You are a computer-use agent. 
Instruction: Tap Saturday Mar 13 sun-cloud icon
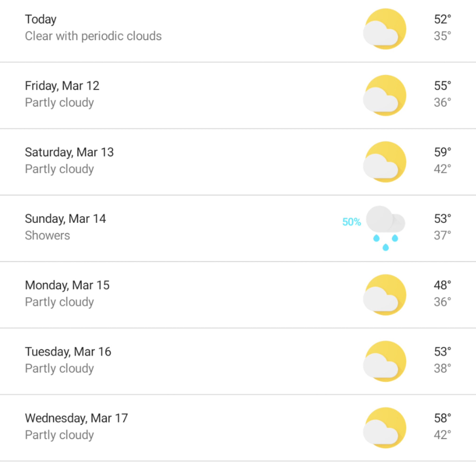pos(385,162)
